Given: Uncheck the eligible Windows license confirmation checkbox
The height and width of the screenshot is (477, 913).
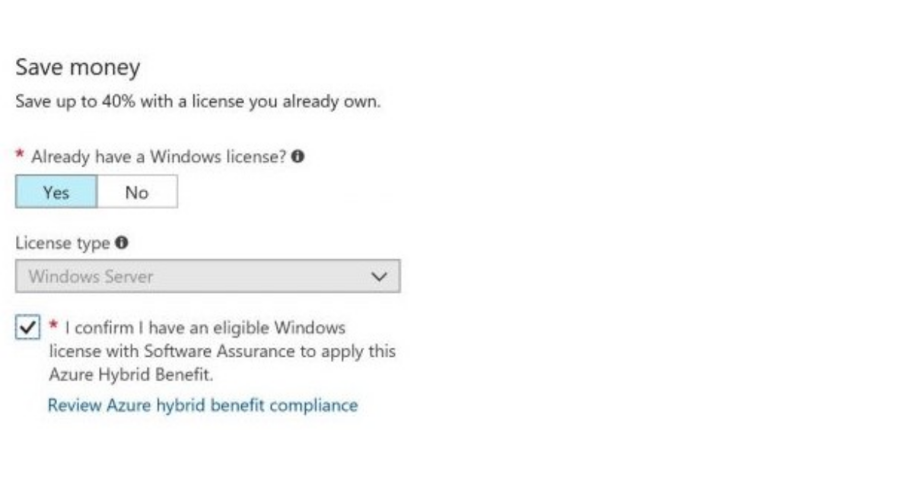Looking at the screenshot, I should [27, 327].
